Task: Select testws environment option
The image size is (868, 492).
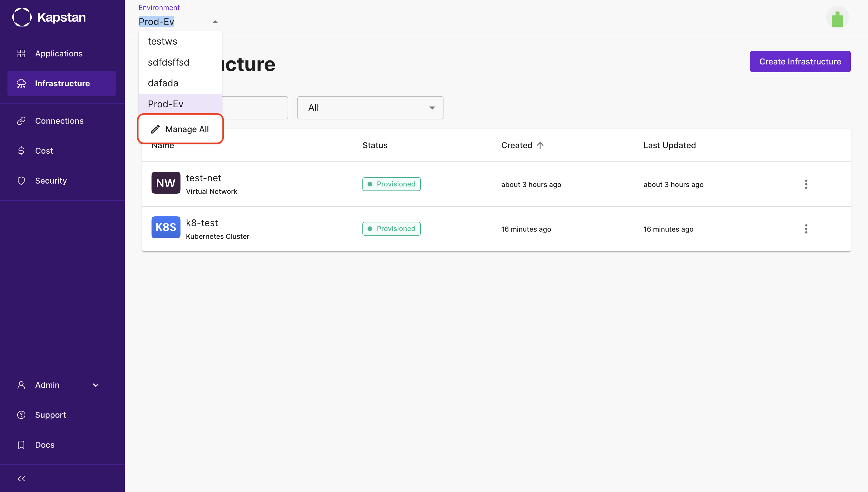Action: [162, 41]
